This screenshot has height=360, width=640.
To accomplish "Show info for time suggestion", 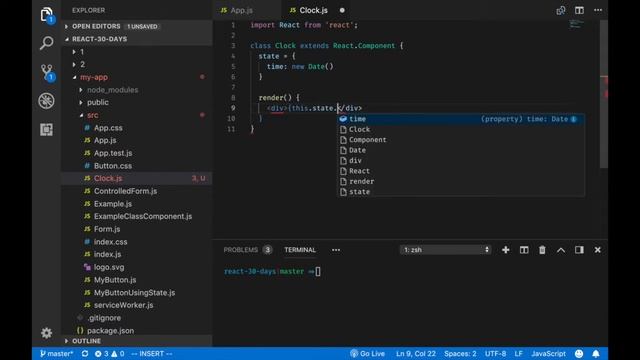I will [573, 119].
